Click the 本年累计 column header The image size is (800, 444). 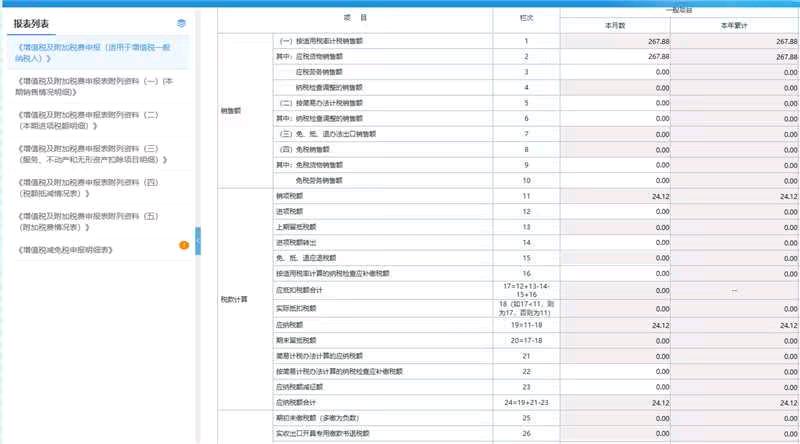[734, 26]
